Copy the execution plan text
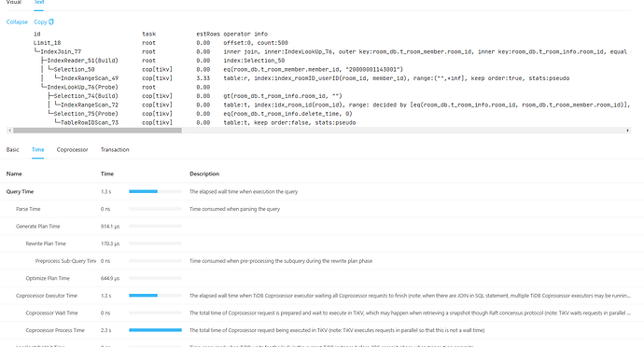 pos(40,21)
